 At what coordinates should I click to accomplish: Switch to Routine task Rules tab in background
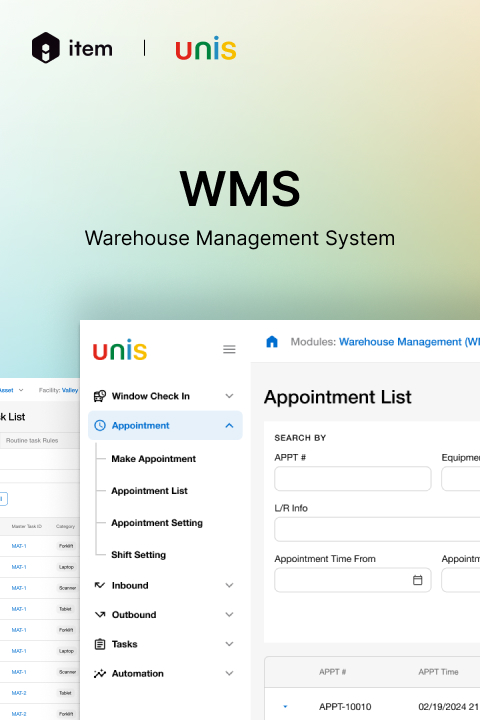point(32,440)
